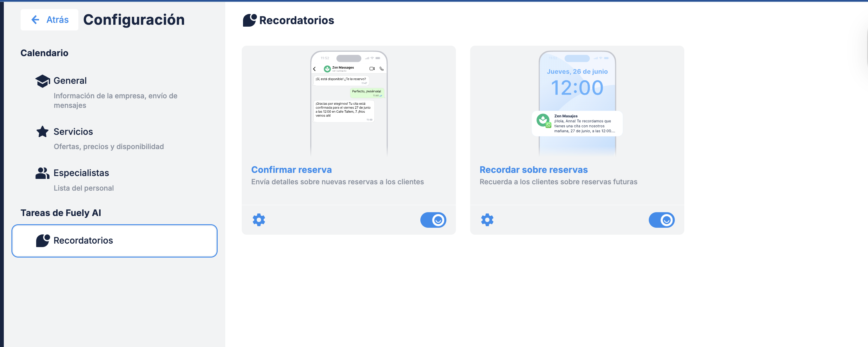
Task: Select the Recordatorios menu item
Action: pyautogui.click(x=115, y=240)
